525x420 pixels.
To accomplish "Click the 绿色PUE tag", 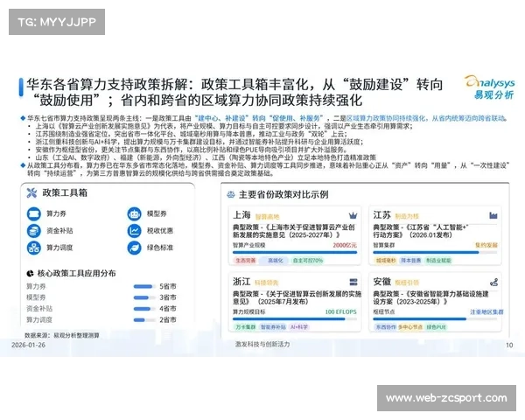I will point(436,327).
